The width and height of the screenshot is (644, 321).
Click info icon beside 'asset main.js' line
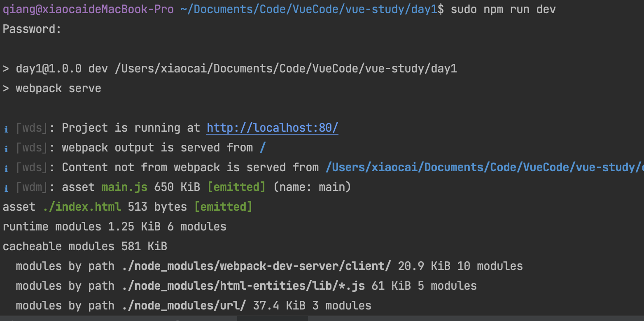pos(6,188)
